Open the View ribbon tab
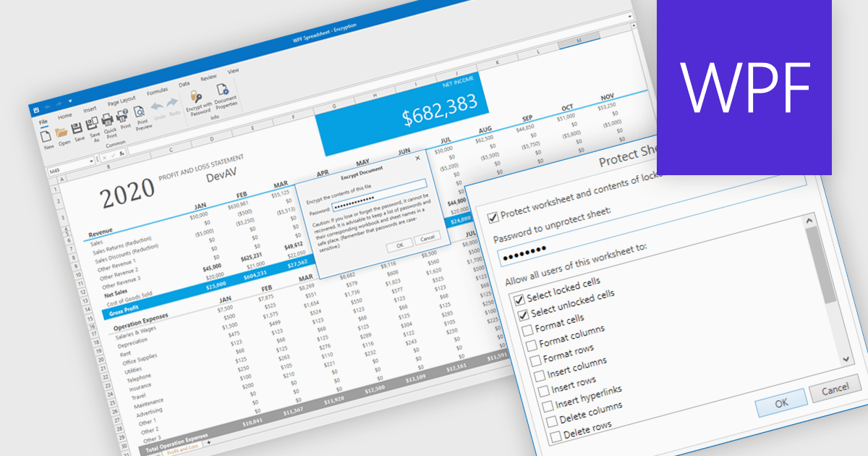868x456 pixels. 234,71
